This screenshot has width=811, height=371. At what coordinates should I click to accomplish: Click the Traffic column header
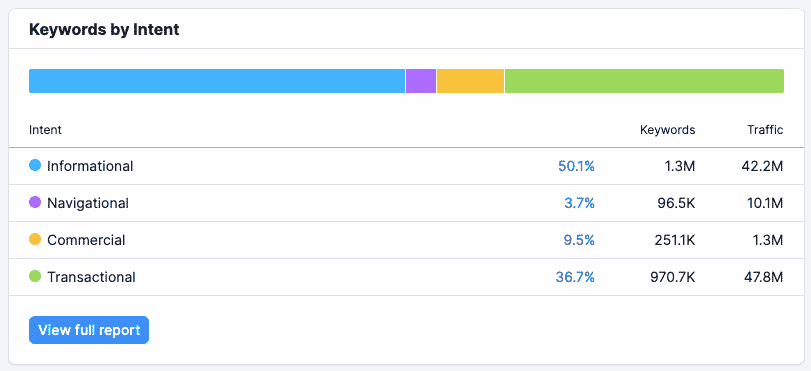(765, 130)
